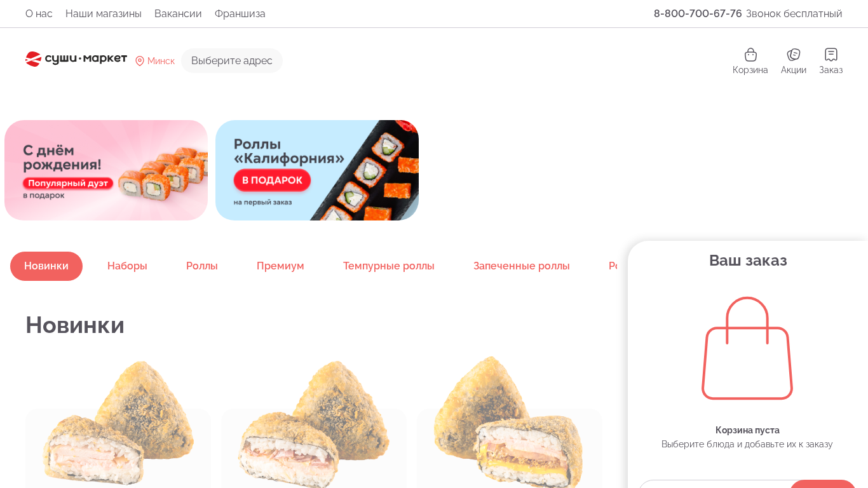
Task: Switch to the Роллы category
Action: [202, 266]
